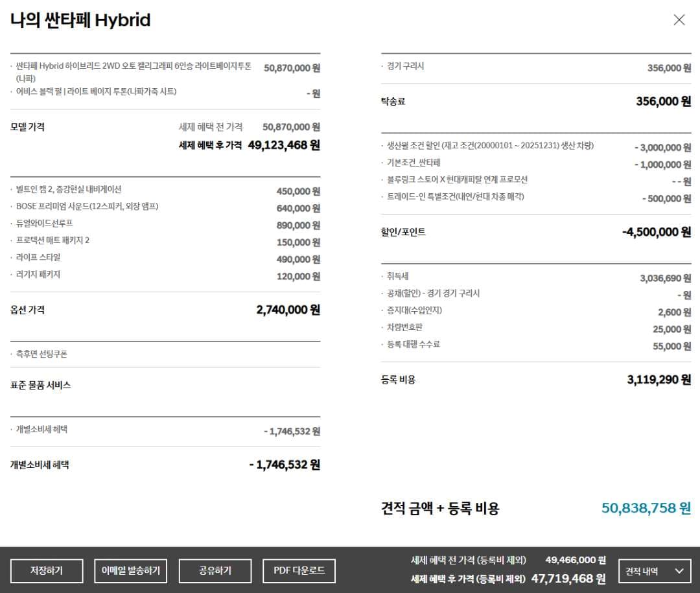The height and width of the screenshot is (593, 700).
Task: Click the 저장하기 button
Action: [x=47, y=571]
